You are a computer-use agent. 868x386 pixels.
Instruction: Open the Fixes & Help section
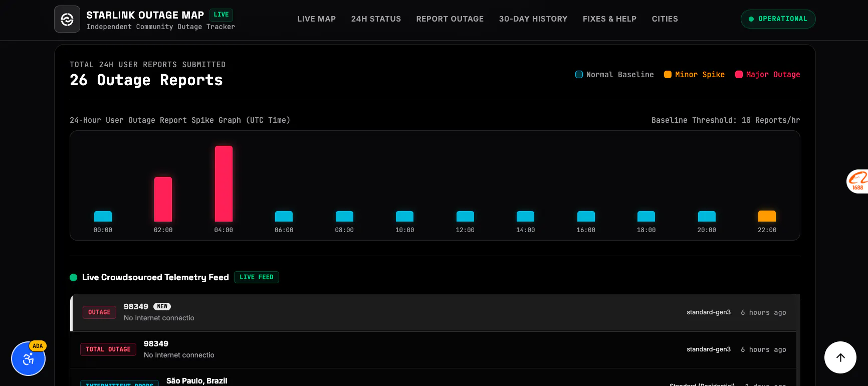pyautogui.click(x=609, y=19)
